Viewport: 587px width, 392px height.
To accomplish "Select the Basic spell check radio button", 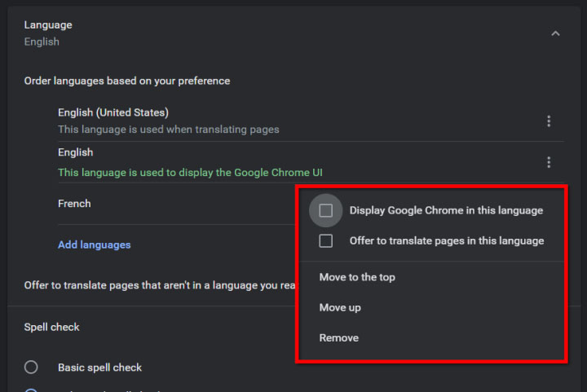I will (x=31, y=367).
